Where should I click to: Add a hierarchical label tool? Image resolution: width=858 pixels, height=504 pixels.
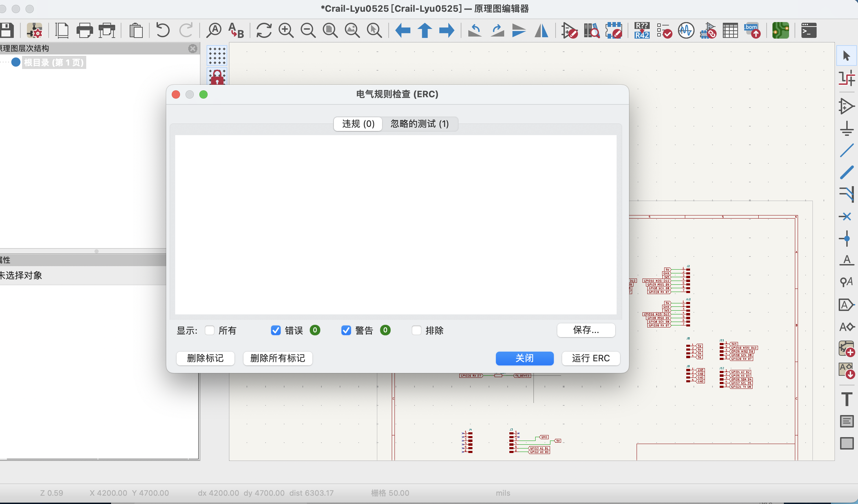847,326
